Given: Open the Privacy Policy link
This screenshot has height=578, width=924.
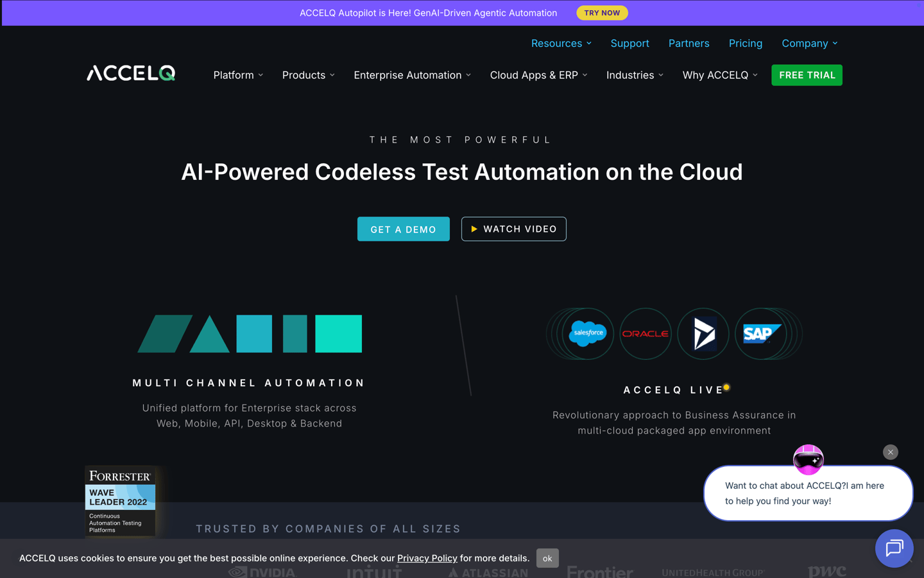Looking at the screenshot, I should click(427, 558).
